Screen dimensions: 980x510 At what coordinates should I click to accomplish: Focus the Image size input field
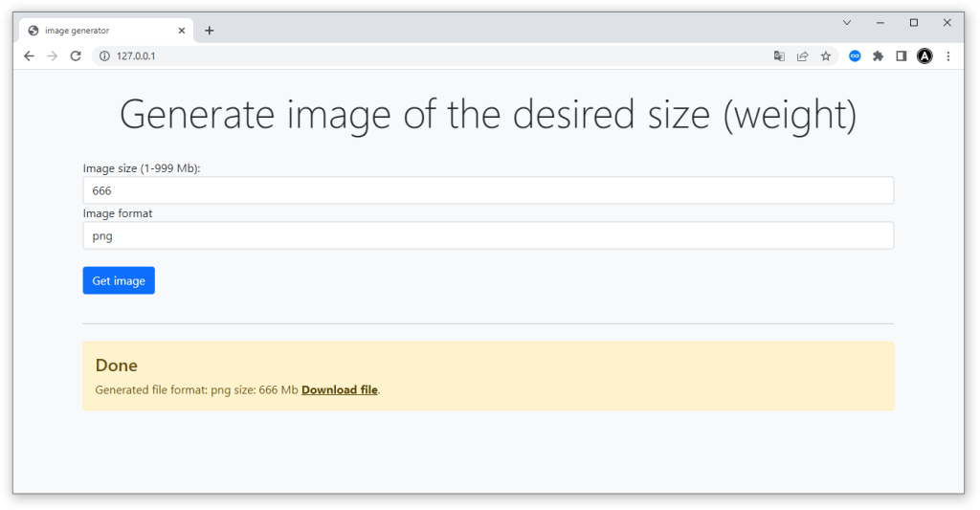tap(488, 190)
